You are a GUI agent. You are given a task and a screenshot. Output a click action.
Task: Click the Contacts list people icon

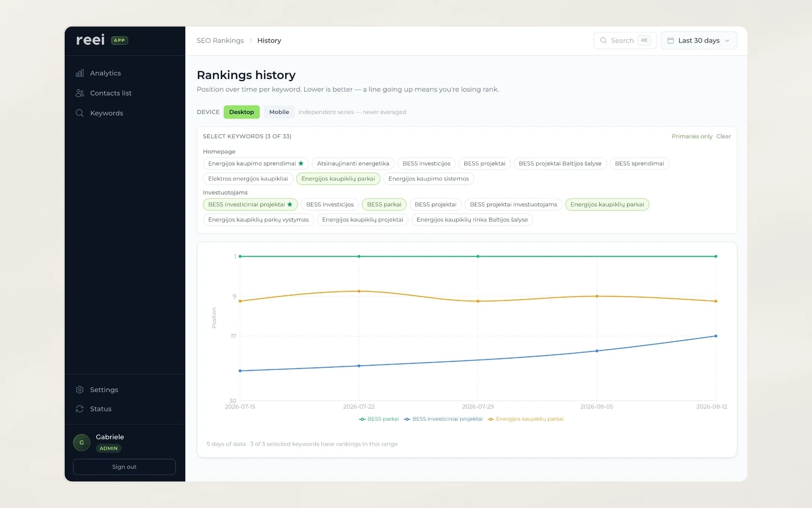tap(80, 93)
